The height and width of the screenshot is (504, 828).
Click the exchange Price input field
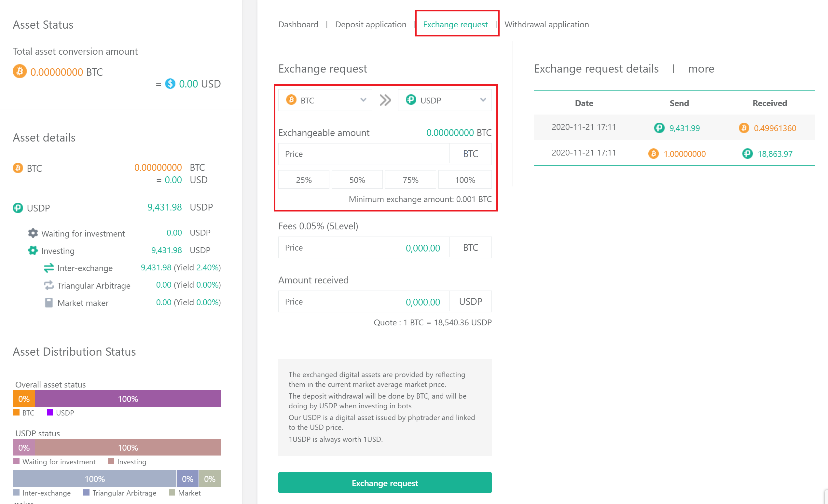364,154
